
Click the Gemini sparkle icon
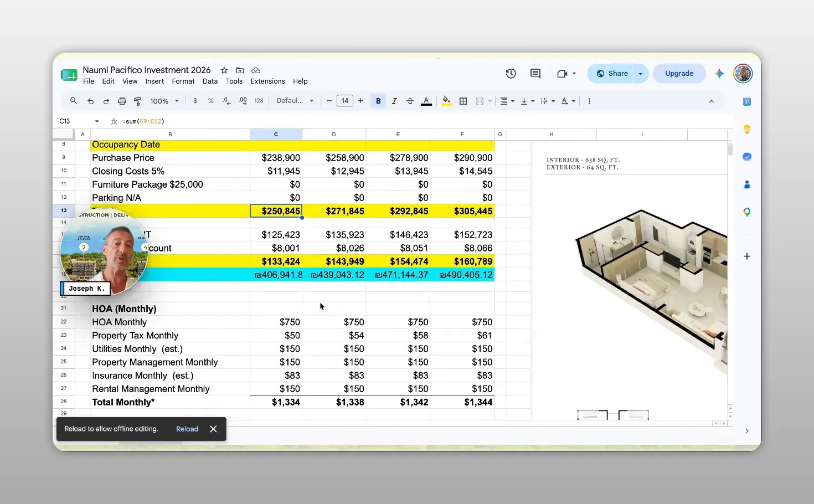719,73
